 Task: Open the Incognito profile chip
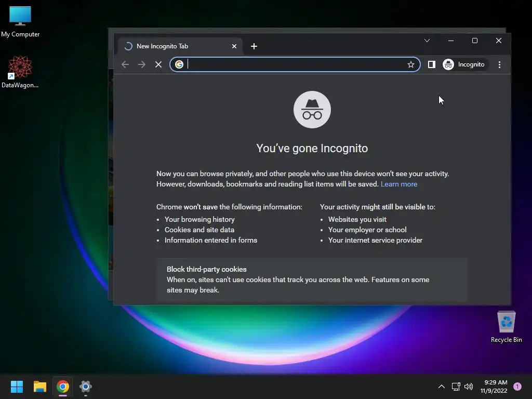point(464,64)
